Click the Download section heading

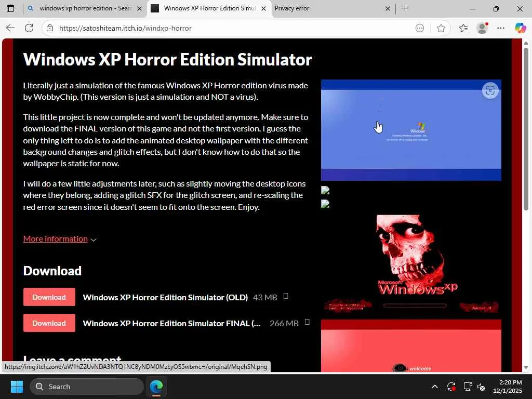pos(52,271)
